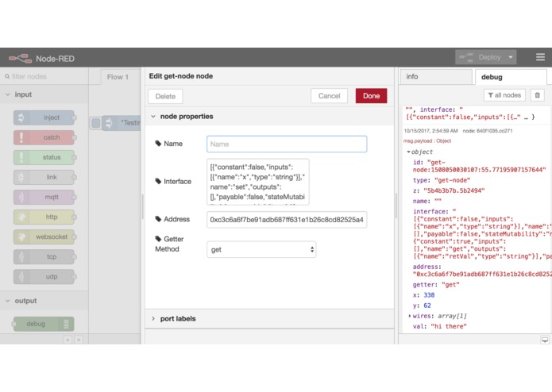This screenshot has width=552, height=392.
Task: Focus the Name input field
Action: 287,144
